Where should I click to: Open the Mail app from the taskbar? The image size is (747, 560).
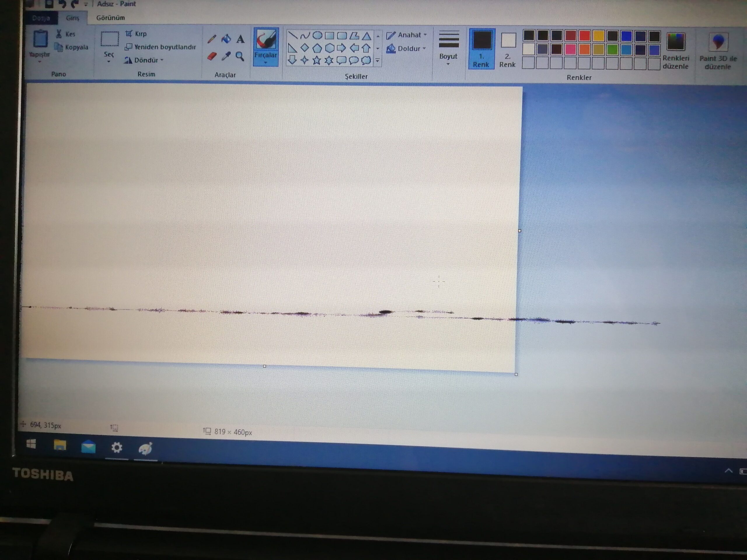click(x=88, y=447)
